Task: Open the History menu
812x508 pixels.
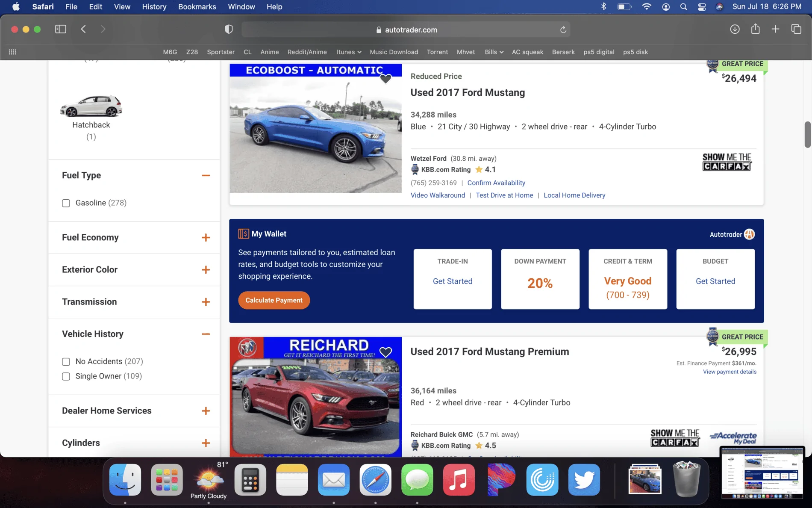Action: click(x=154, y=6)
